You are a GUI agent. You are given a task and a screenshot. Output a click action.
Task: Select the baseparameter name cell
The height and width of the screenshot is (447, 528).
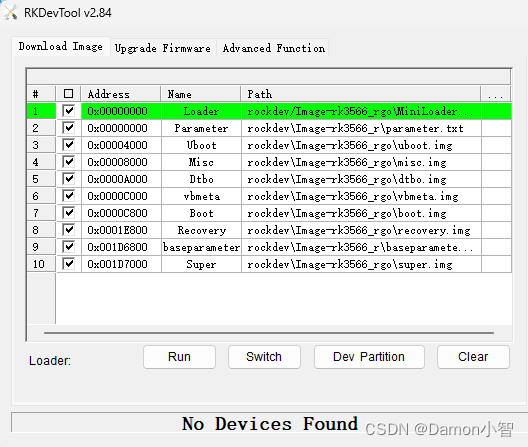point(201,247)
